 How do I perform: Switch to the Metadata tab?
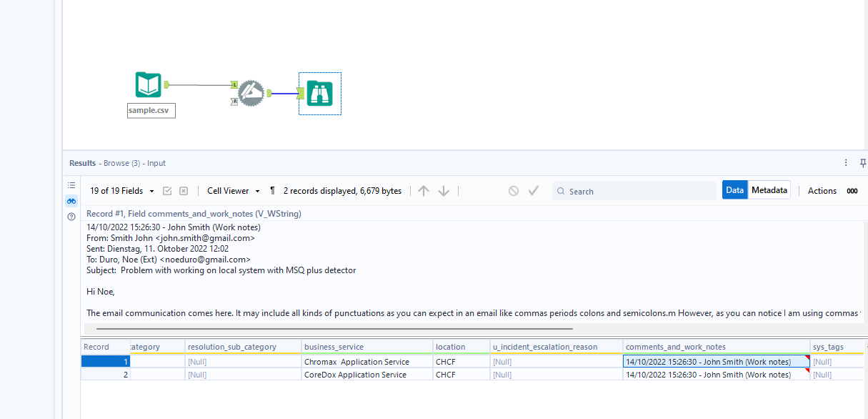coord(769,189)
